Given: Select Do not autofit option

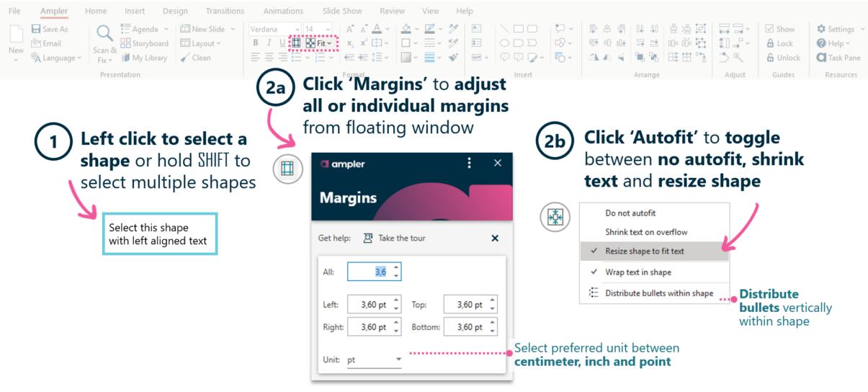Looking at the screenshot, I should point(630,213).
